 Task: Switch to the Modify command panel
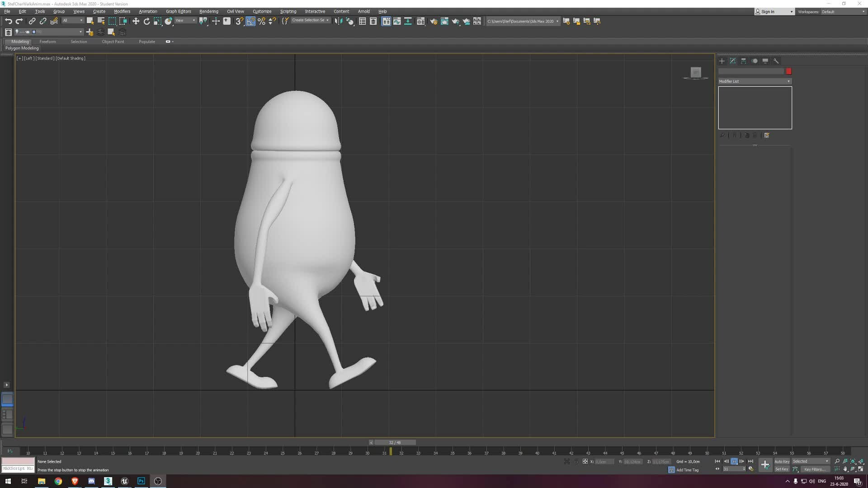coord(732,61)
